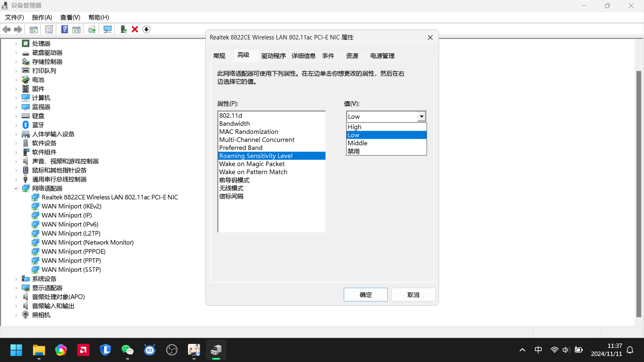Expand the 键盘 keyboard node
Screen dimensions: 644x362
click(16, 116)
